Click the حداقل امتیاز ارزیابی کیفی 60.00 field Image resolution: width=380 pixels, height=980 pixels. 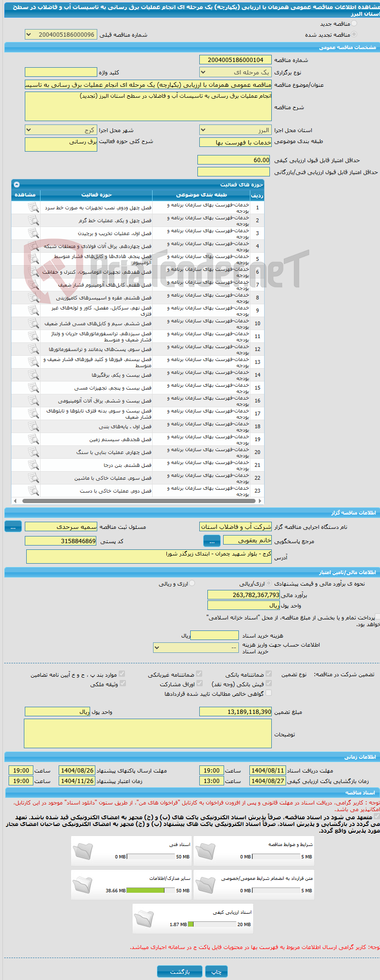234,160
